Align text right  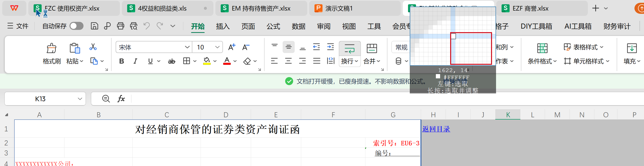coord(302,61)
